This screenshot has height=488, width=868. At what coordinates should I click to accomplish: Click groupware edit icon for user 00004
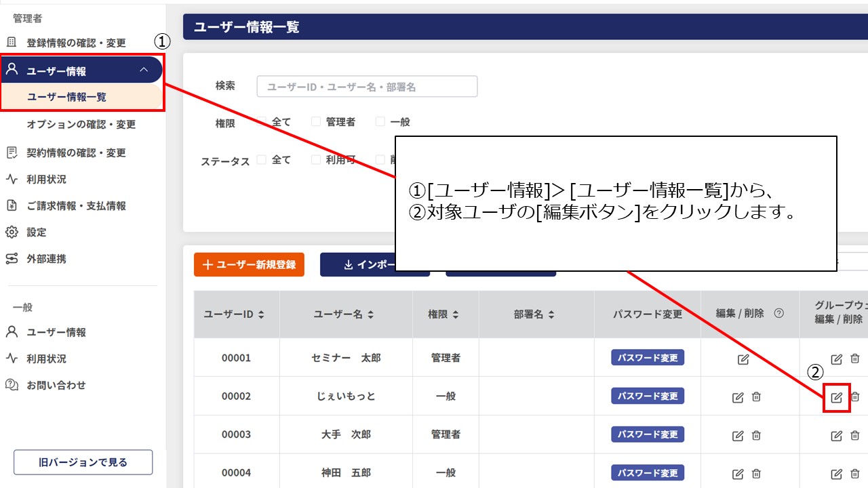coord(837,474)
